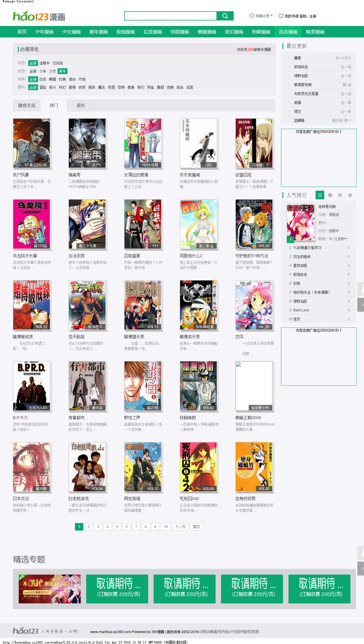Switch ranking to 月 tab
The width and height of the screenshot is (364, 644).
click(340, 195)
